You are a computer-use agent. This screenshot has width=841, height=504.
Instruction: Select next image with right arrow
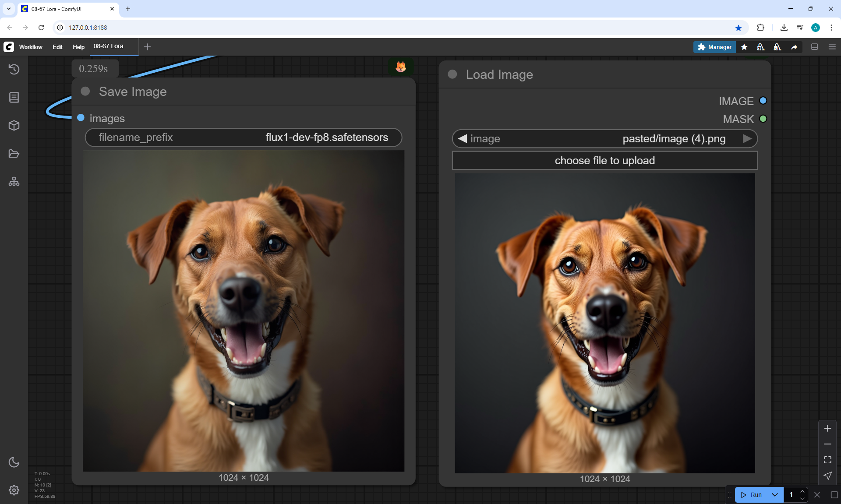pos(747,139)
